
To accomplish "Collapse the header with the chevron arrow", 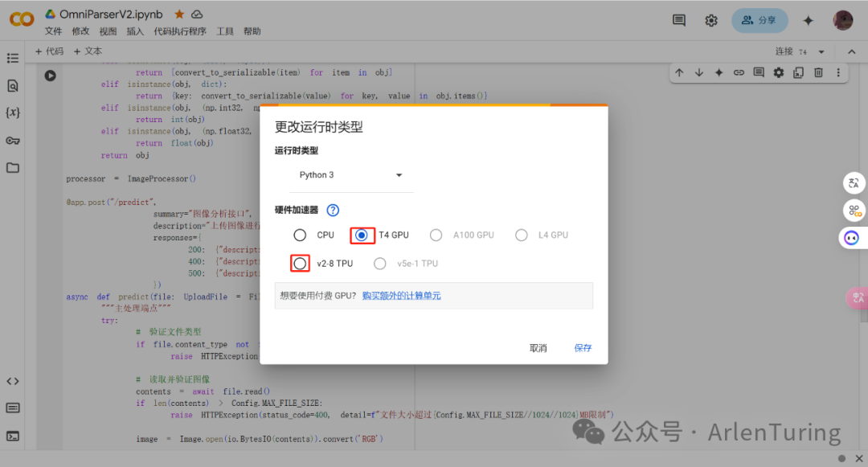I will click(x=851, y=50).
